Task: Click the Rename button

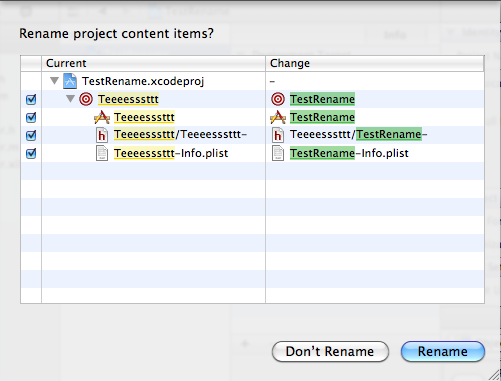Action: [x=443, y=351]
